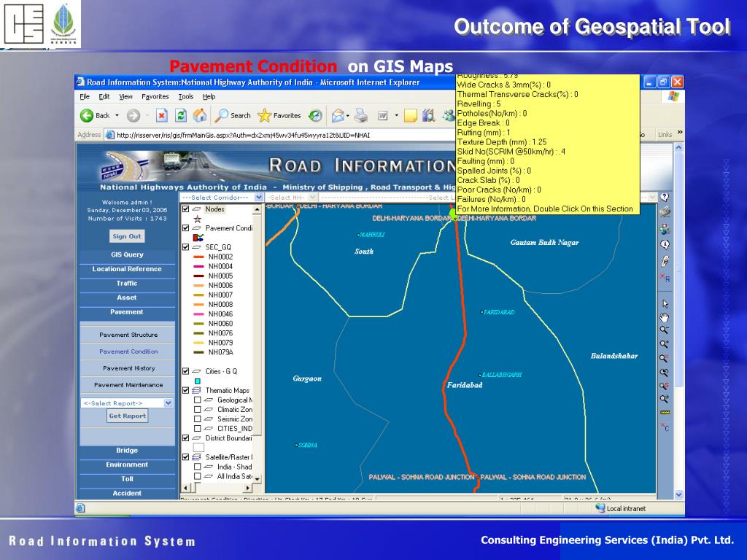Screen dimensions: 747x560
Task: Click the identify info bubble tool
Action: coord(665,245)
